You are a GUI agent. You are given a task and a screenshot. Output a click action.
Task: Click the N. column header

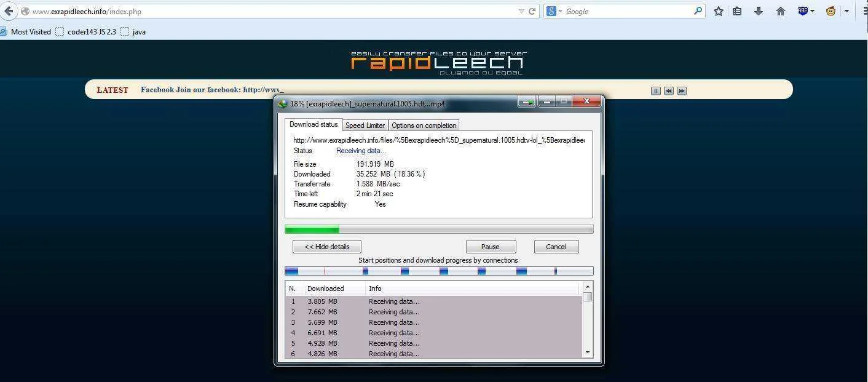[294, 288]
